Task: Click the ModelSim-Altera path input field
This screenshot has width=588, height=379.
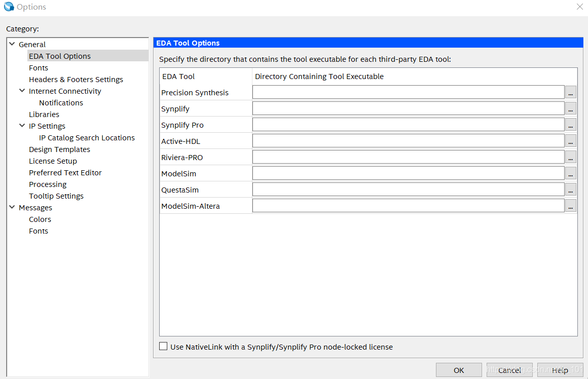Action: point(409,205)
